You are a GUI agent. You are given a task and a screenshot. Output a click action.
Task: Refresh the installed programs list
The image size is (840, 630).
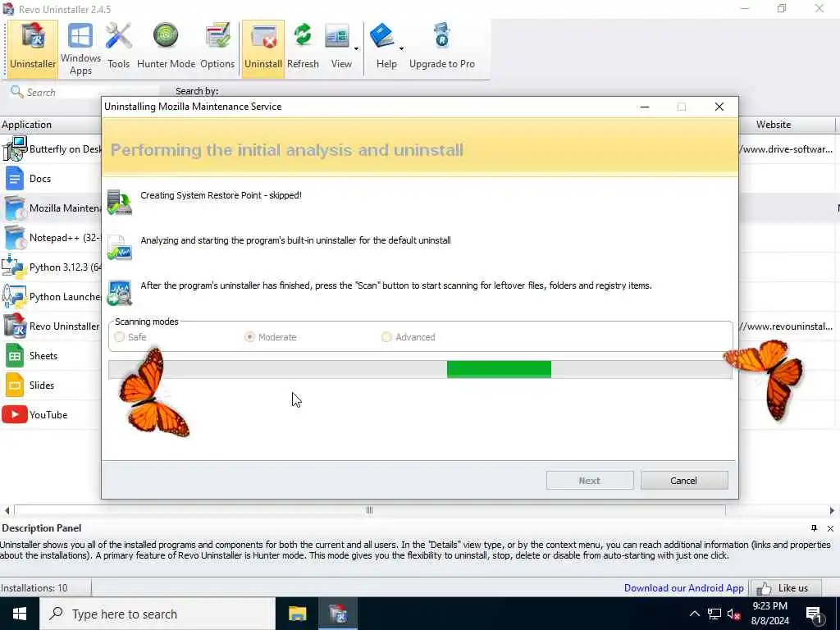(303, 48)
